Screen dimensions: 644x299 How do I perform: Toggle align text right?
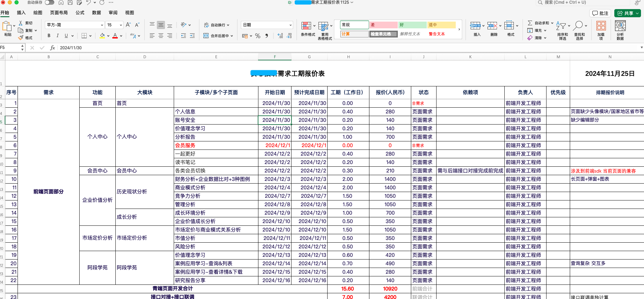(x=170, y=36)
